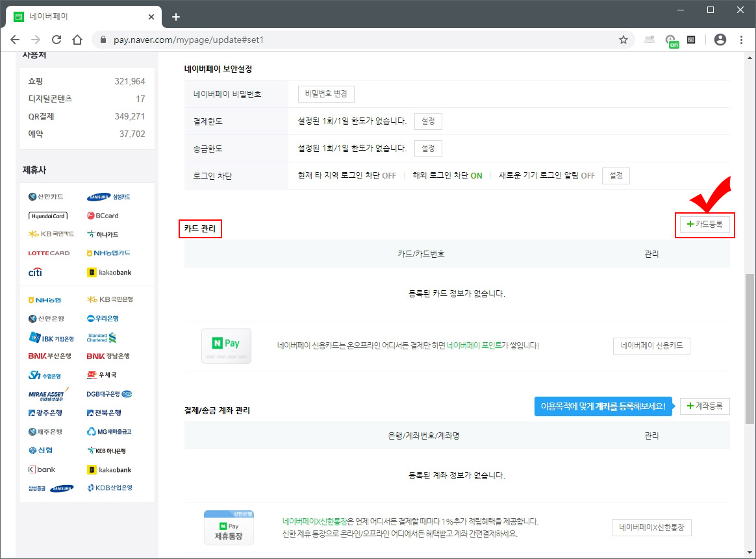
Task: Open a new browser tab
Action: click(x=175, y=16)
